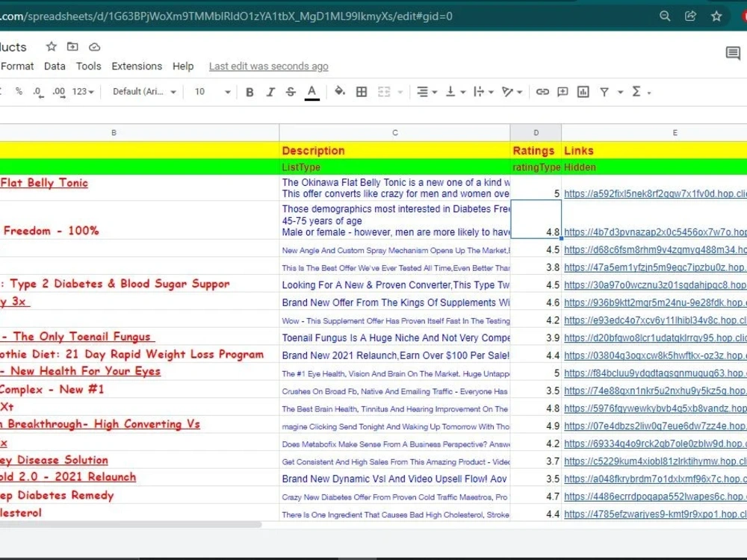This screenshot has height=560, width=747.
Task: Select the ListType cell
Action: pos(395,167)
